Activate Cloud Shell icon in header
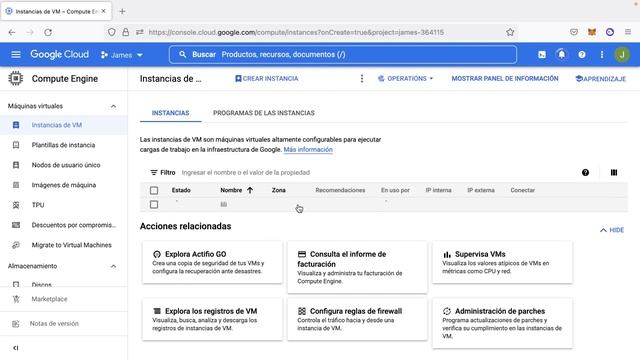The image size is (640, 360). click(542, 54)
